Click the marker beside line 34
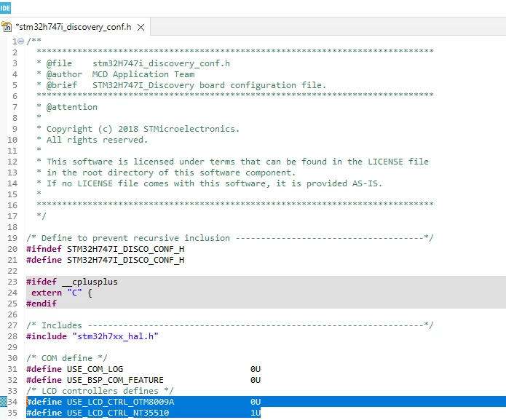Image resolution: width=506 pixels, height=420 pixels. tap(3, 402)
